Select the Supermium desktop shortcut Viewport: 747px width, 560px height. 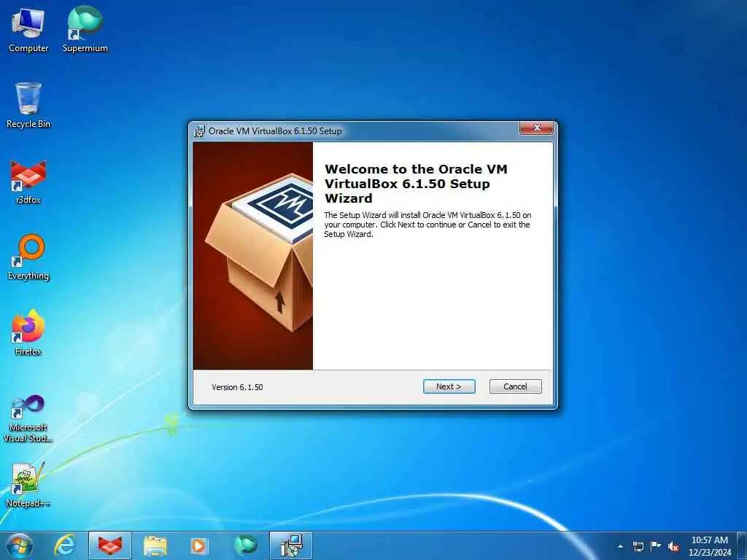click(85, 29)
